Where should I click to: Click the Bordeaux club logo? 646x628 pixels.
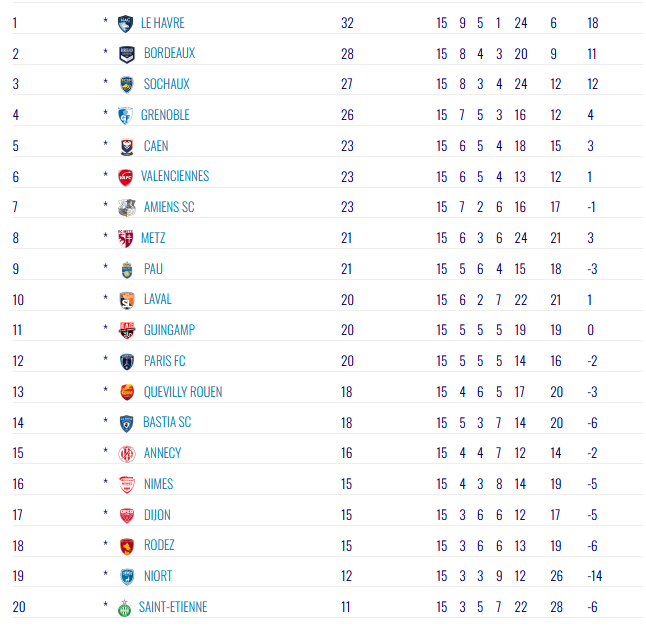pos(126,54)
